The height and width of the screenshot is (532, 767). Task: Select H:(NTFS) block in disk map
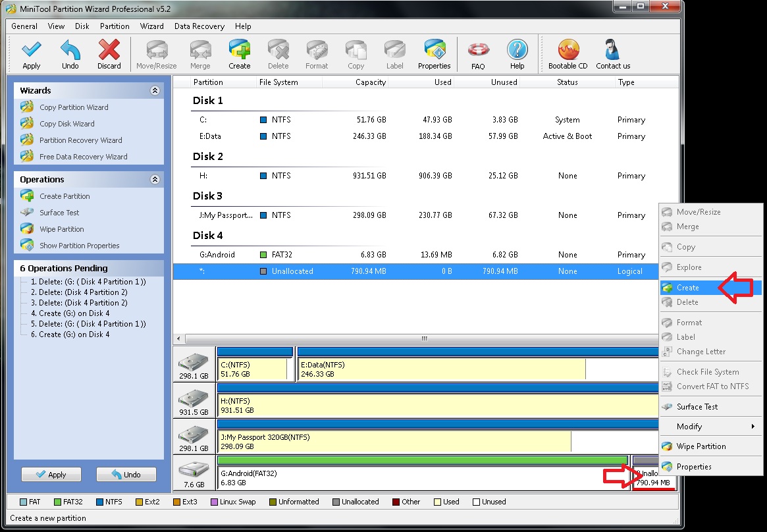(x=438, y=401)
